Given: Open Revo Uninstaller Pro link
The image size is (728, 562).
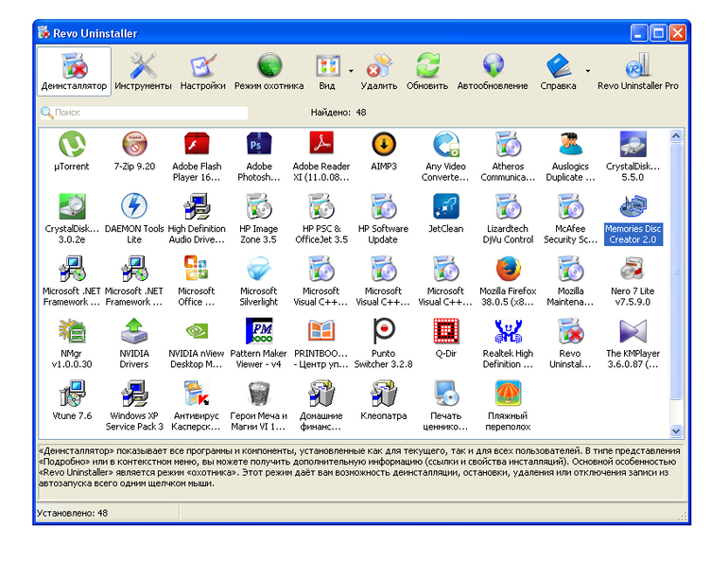Looking at the screenshot, I should [x=637, y=72].
